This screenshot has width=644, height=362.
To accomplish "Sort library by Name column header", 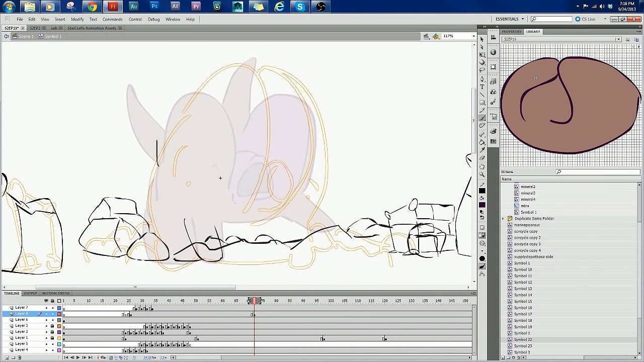I will (506, 179).
